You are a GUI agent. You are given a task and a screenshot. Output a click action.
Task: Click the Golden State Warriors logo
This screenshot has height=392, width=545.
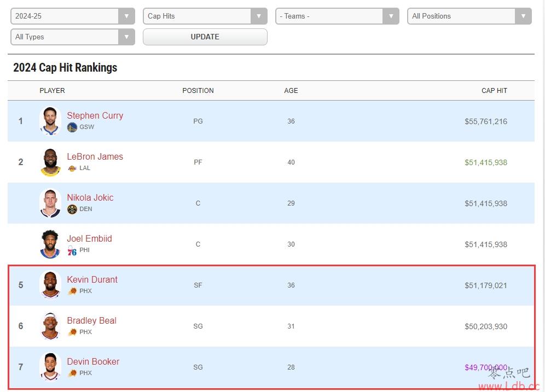click(72, 127)
